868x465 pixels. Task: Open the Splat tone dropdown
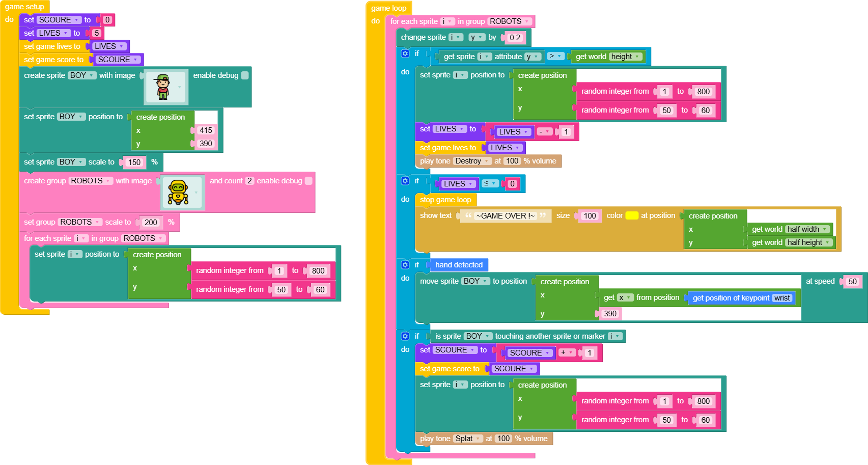click(x=468, y=439)
